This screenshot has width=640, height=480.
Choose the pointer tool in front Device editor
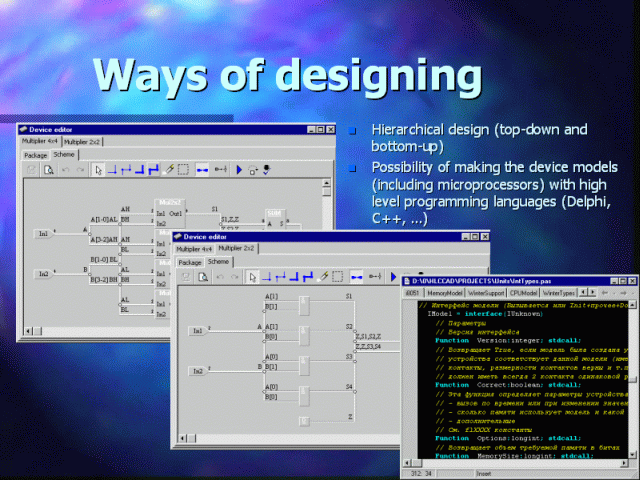(253, 277)
